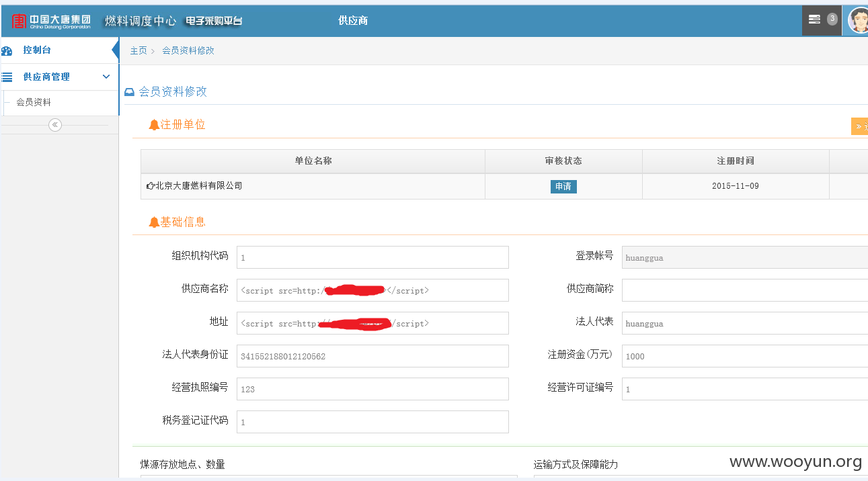Click the bell icon beside 注册单位
Viewport: 868px width, 481px height.
(x=154, y=125)
